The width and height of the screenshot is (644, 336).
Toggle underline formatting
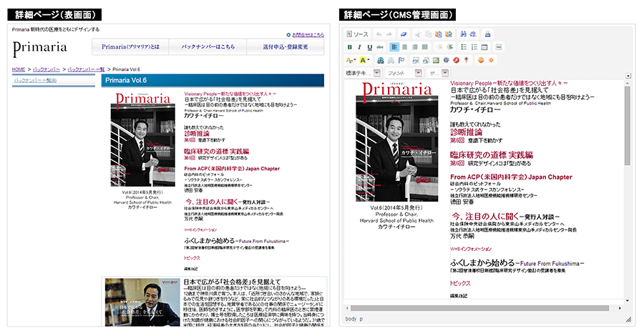[x=370, y=47]
